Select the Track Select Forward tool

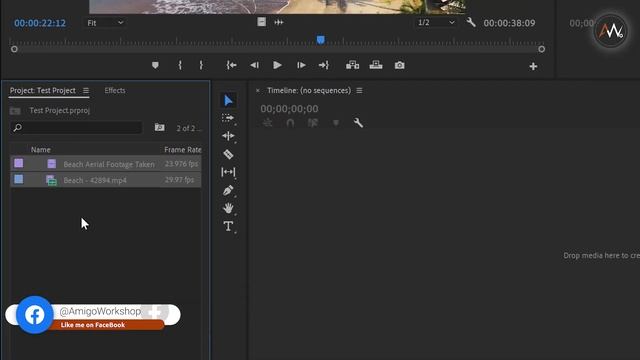point(228,118)
